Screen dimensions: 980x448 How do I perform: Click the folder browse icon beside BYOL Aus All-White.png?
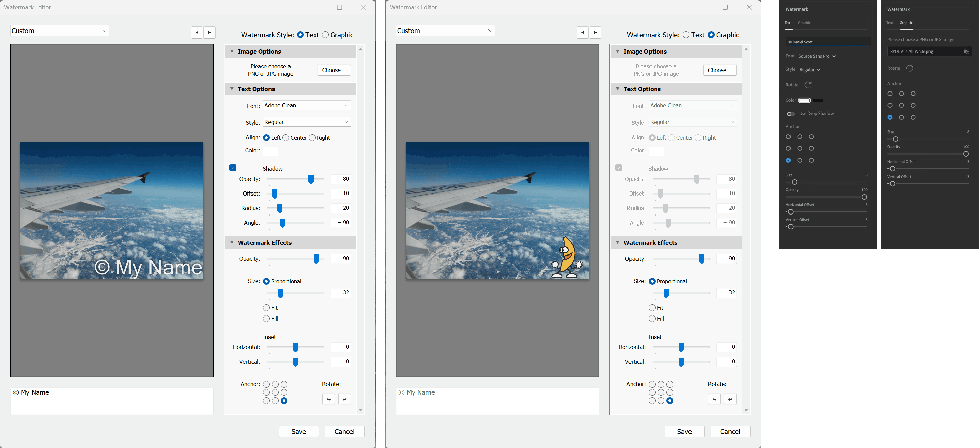pos(966,52)
